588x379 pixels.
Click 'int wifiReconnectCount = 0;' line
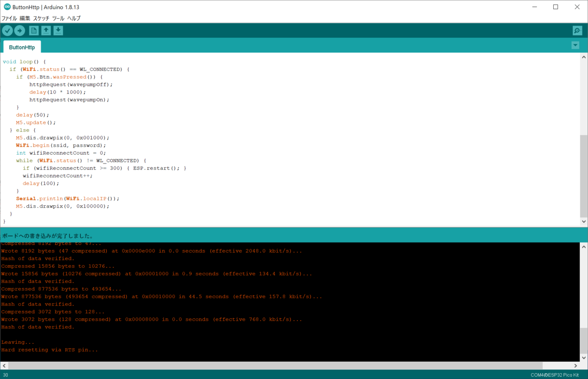(61, 153)
